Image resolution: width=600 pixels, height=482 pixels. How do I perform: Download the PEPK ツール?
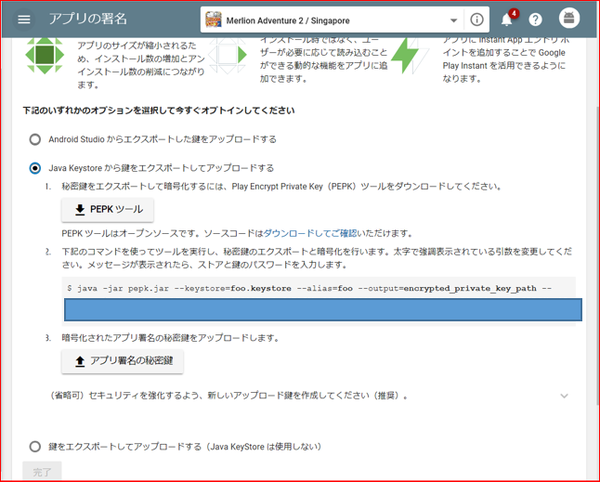coord(108,210)
